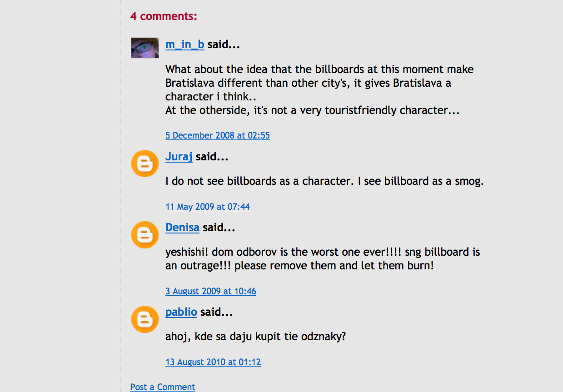Click the 3 August 2009 timestamp

pyautogui.click(x=210, y=291)
